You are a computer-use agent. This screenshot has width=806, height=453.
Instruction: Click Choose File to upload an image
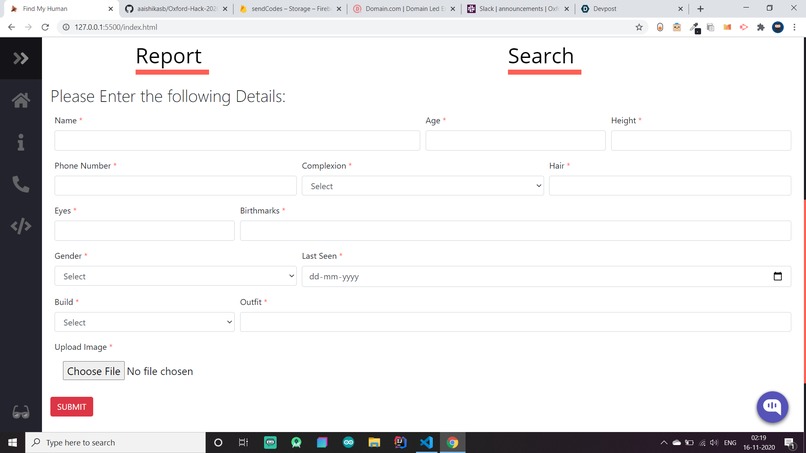[x=94, y=371]
